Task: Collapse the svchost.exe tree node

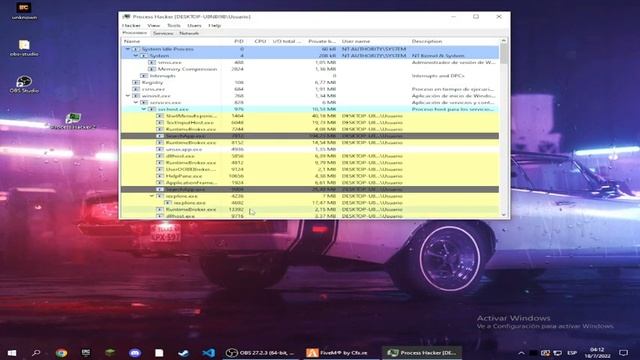Action: coord(144,109)
